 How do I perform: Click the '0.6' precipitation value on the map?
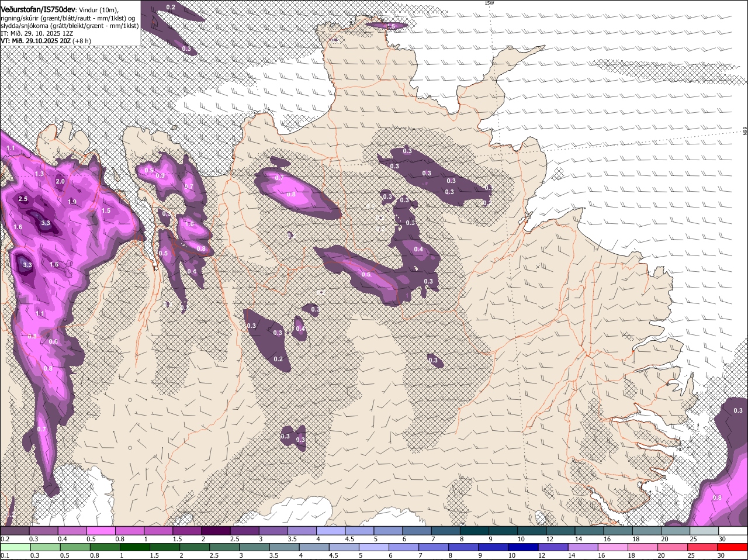53,342
